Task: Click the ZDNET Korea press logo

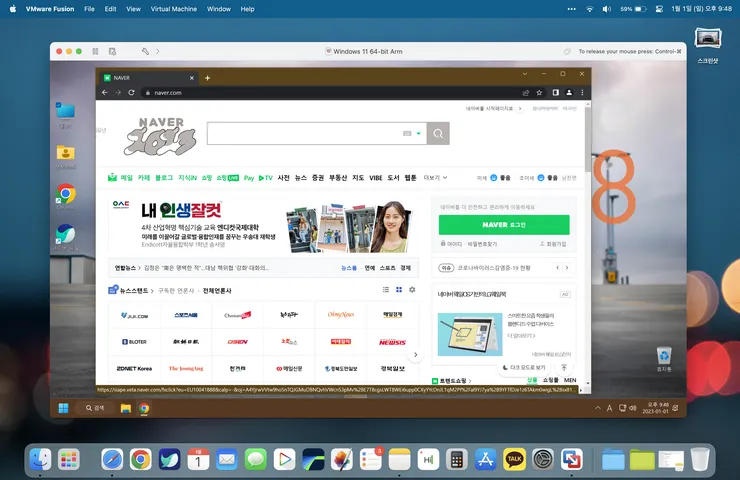Action: [135, 368]
